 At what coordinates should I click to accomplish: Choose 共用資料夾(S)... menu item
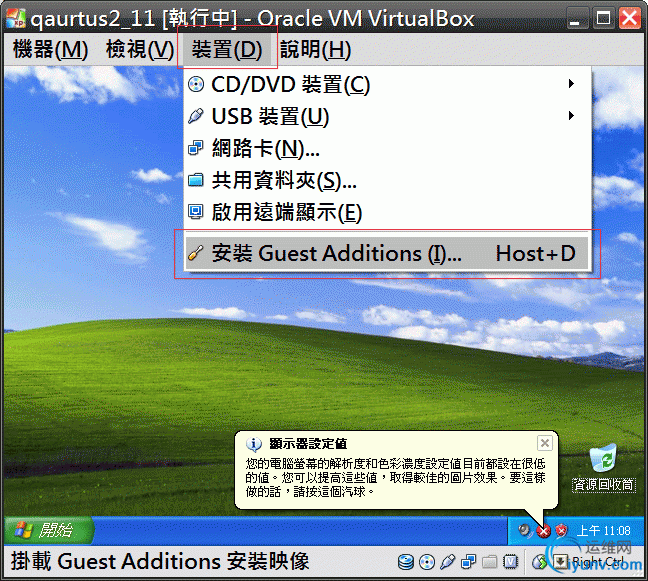click(387, 180)
